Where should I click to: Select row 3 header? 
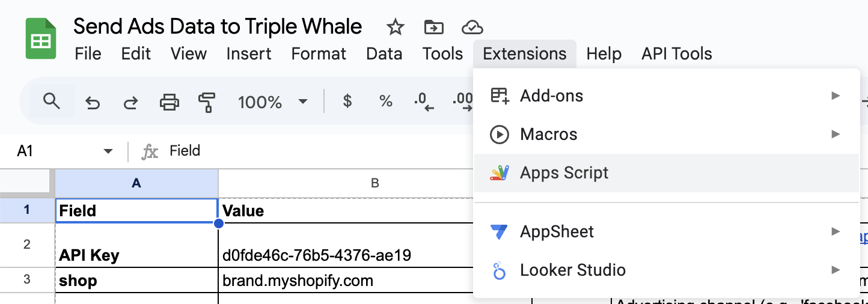point(27,280)
